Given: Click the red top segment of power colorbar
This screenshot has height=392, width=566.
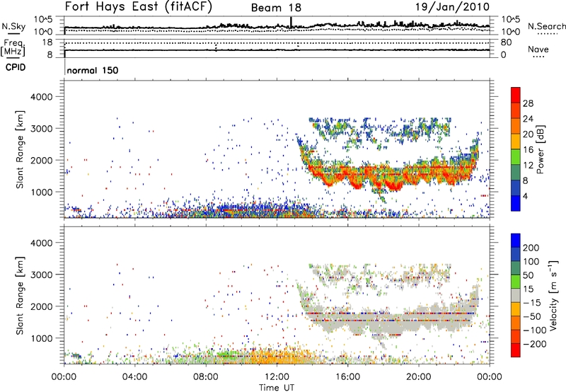Looking at the screenshot, I should pyautogui.click(x=516, y=96).
